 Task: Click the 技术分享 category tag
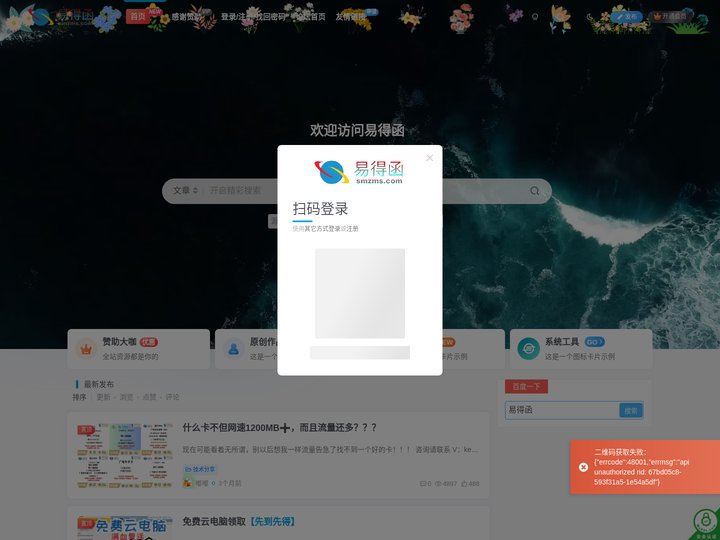pos(200,469)
